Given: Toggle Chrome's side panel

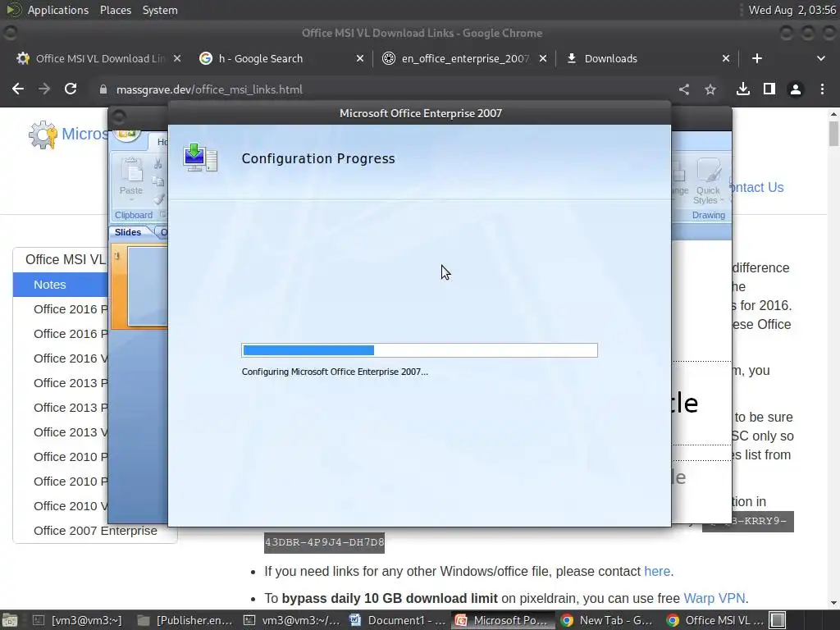Looking at the screenshot, I should [x=769, y=89].
